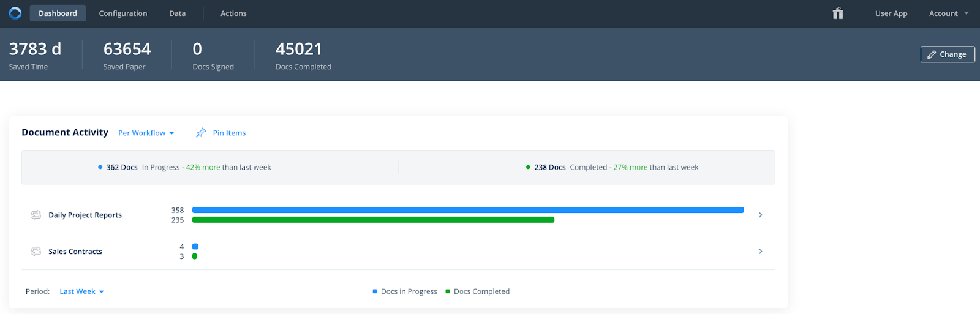Expand Sales Contracts row chevron

(761, 252)
